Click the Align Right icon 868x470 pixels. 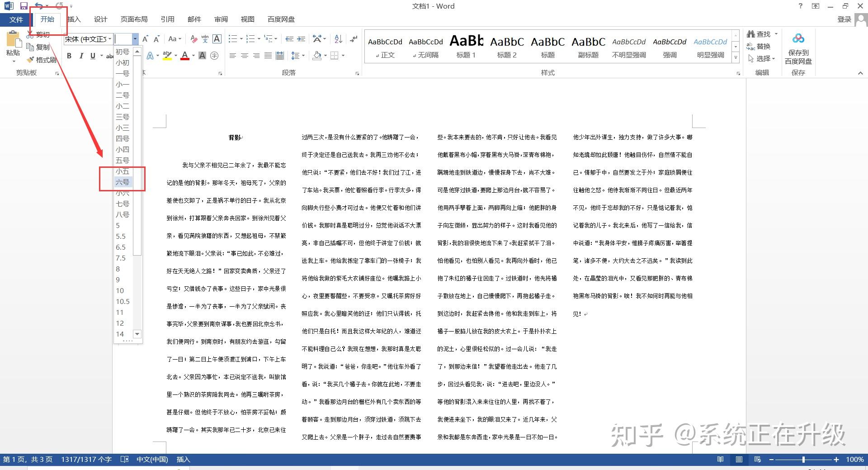pos(256,56)
